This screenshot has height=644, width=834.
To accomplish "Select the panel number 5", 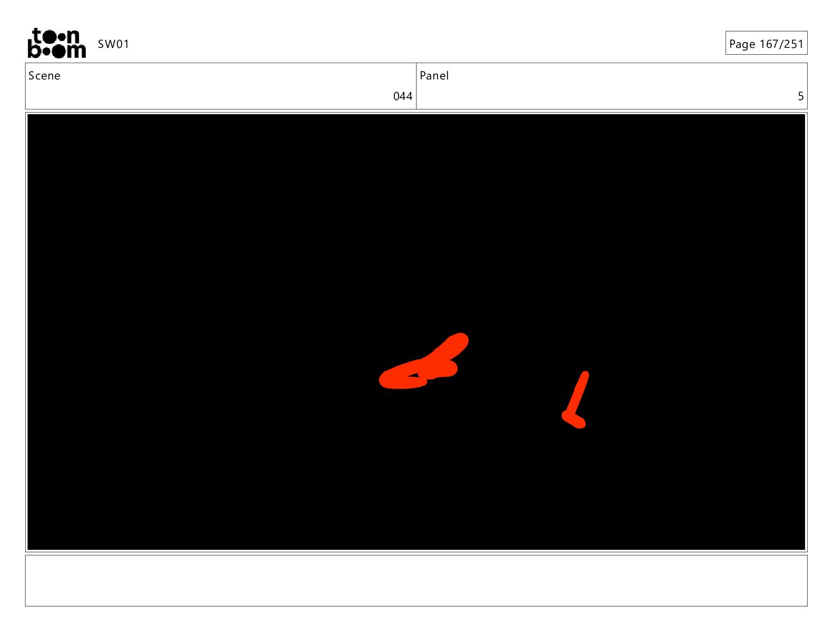I will 801,96.
